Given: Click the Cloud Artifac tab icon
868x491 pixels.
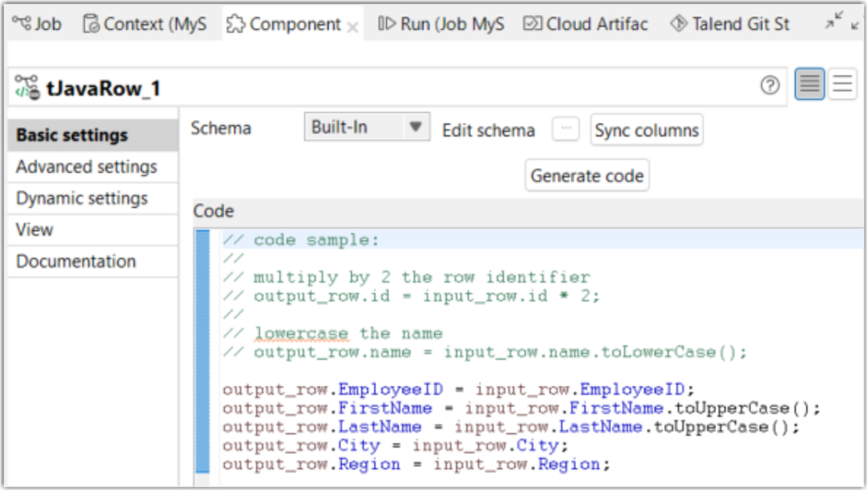Looking at the screenshot, I should (532, 23).
